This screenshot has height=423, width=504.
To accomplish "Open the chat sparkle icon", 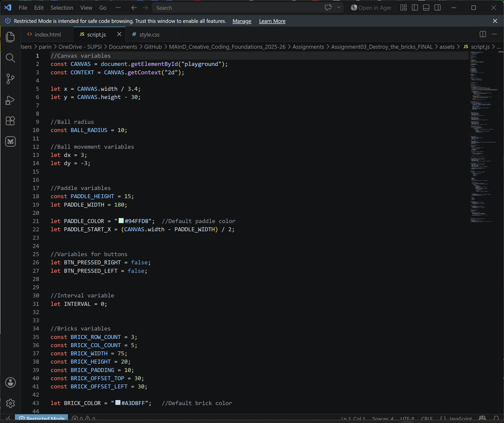I will (328, 7).
